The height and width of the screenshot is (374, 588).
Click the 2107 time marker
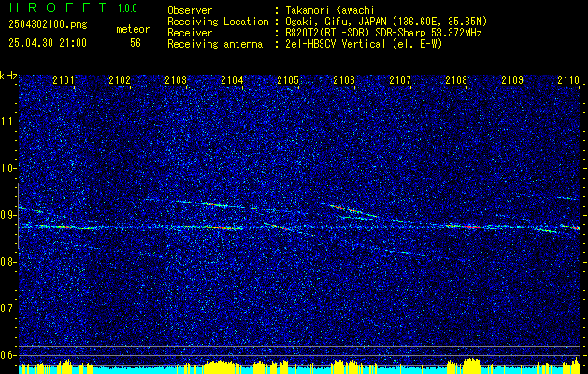click(400, 80)
